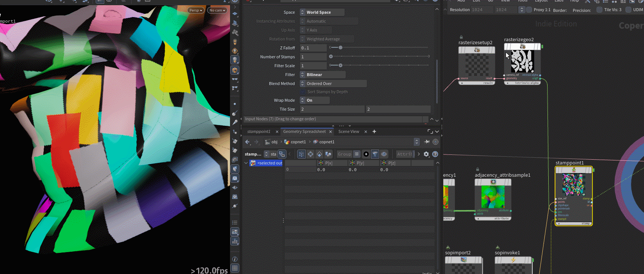
Task: Click the black circle plus icon in spreadsheet
Action: coord(366,154)
